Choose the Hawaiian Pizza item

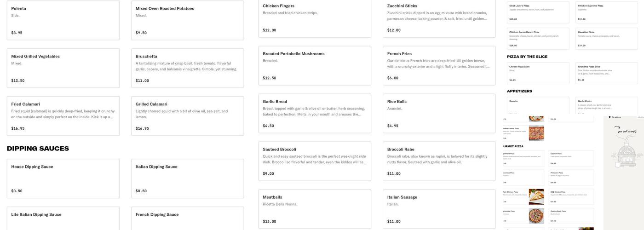tap(607, 39)
